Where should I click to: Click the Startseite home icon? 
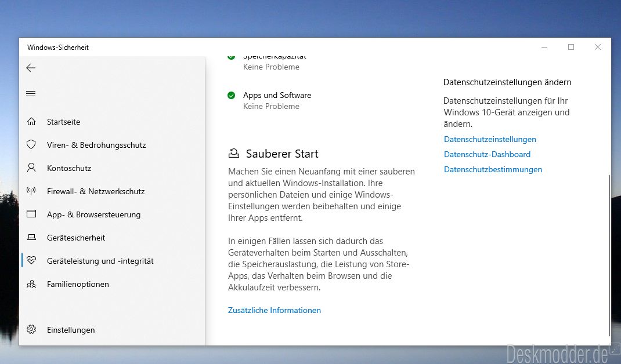coord(31,122)
